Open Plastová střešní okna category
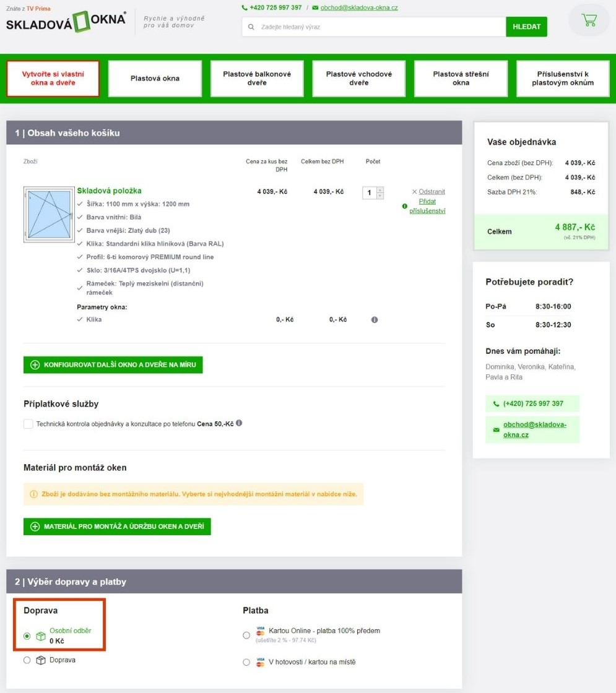This screenshot has height=693, width=616. point(461,79)
